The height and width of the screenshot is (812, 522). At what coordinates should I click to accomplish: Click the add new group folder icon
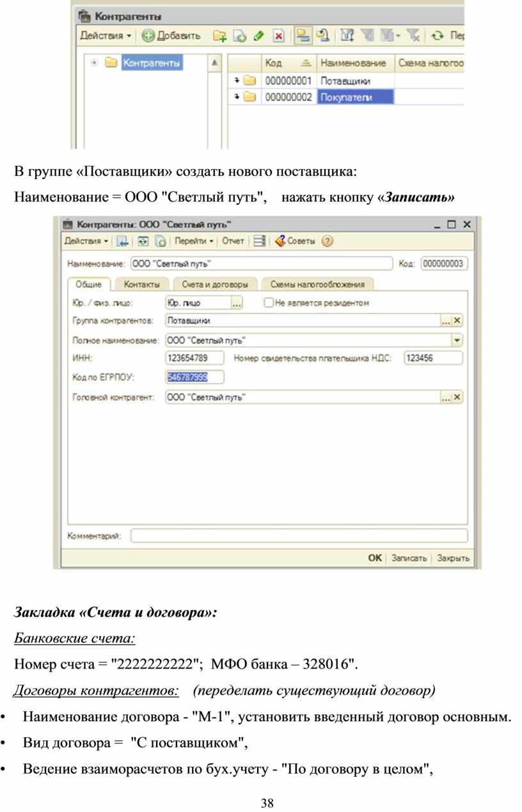click(219, 36)
